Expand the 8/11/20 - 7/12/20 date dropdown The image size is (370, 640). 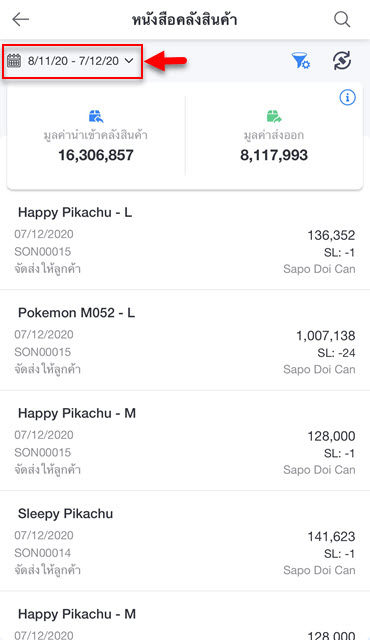(x=73, y=62)
